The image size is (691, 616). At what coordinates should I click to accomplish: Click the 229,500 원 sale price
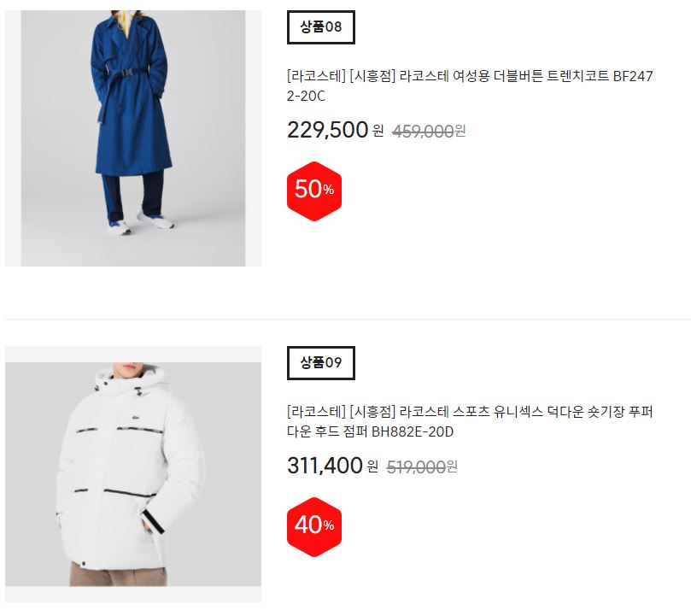336,130
